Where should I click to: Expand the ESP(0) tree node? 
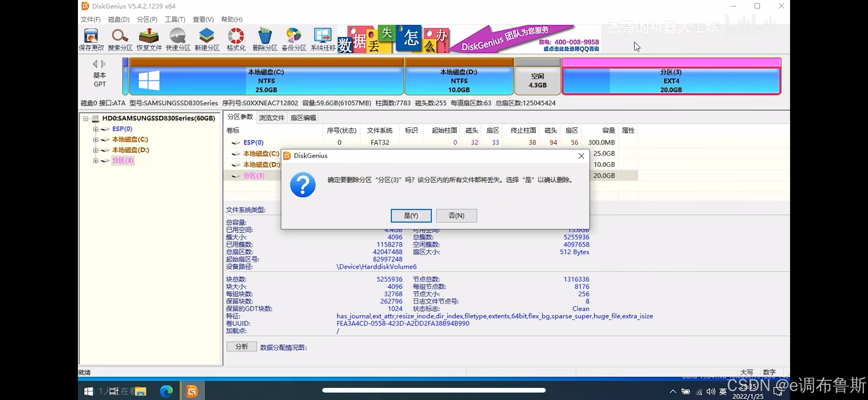[96, 129]
